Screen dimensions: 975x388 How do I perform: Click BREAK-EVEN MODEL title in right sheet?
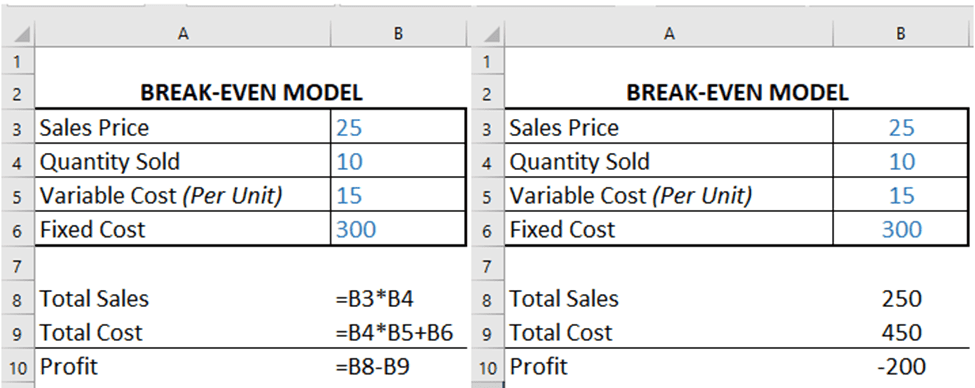click(736, 93)
